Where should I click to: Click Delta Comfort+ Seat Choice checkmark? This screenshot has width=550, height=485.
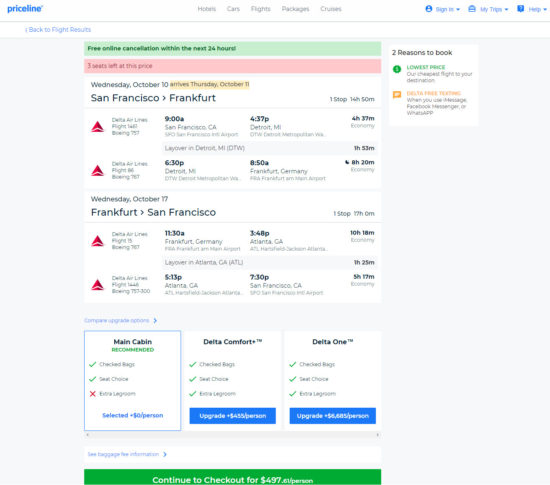pos(193,379)
